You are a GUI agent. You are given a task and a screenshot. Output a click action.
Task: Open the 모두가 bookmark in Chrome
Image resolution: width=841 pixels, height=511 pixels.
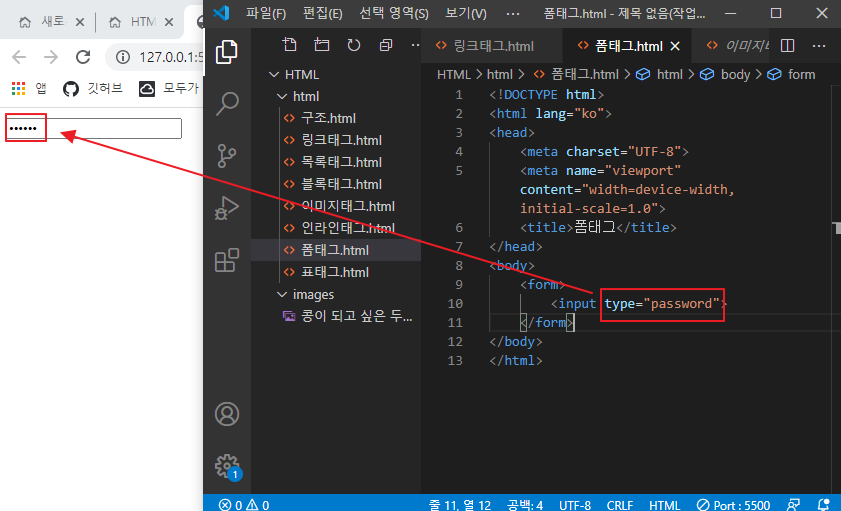(x=169, y=88)
